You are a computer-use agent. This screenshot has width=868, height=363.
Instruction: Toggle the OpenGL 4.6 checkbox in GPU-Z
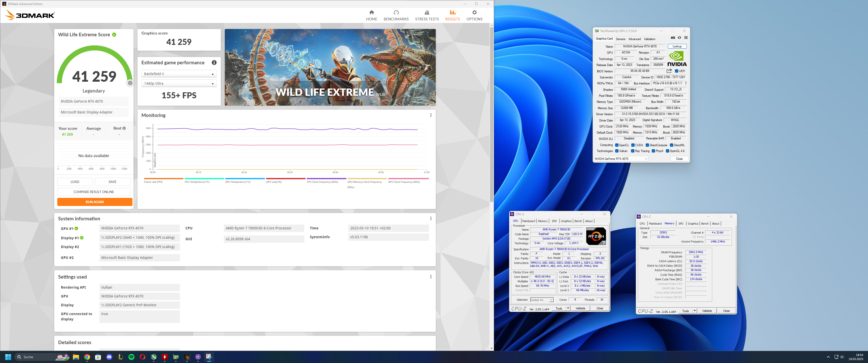[x=667, y=151]
